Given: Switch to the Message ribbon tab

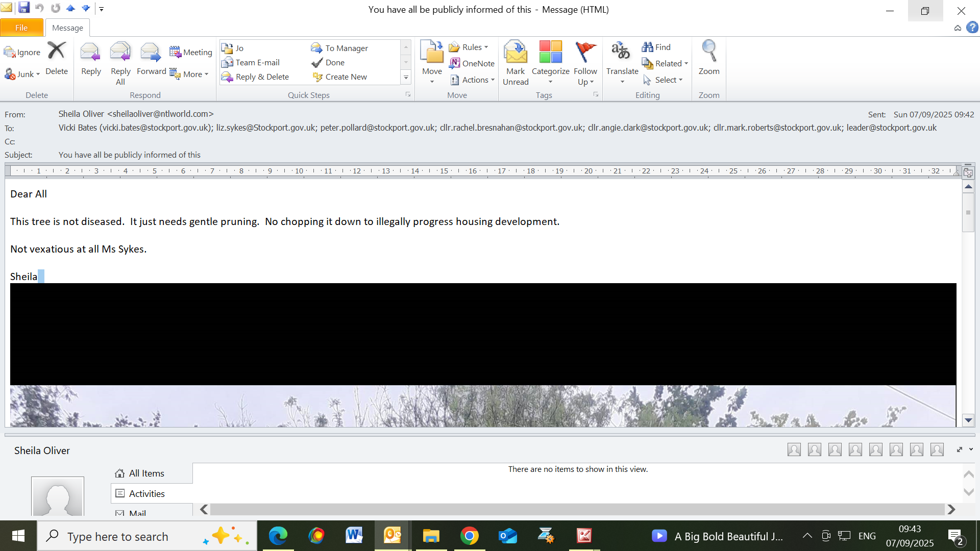Looking at the screenshot, I should (x=67, y=28).
